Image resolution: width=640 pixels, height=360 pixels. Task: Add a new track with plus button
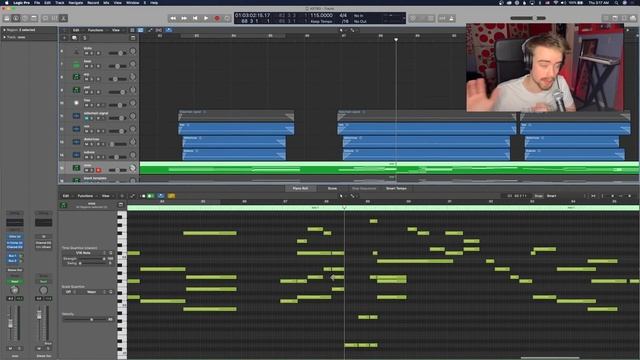coord(64,38)
